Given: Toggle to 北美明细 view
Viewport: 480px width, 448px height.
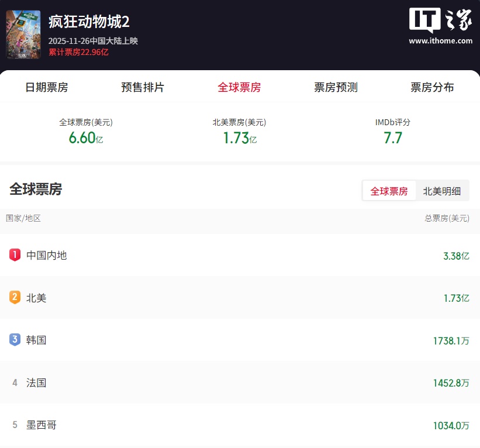Looking at the screenshot, I should (x=441, y=191).
